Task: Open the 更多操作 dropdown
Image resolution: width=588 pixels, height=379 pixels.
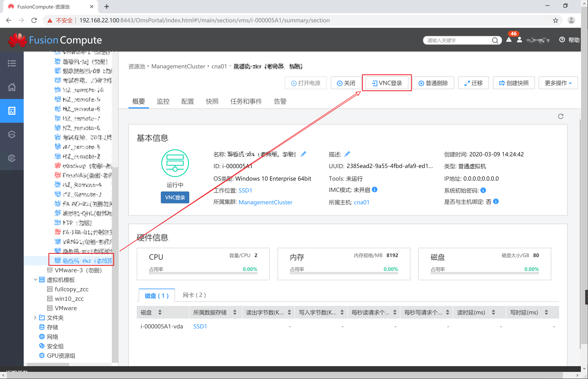Action: coord(558,83)
